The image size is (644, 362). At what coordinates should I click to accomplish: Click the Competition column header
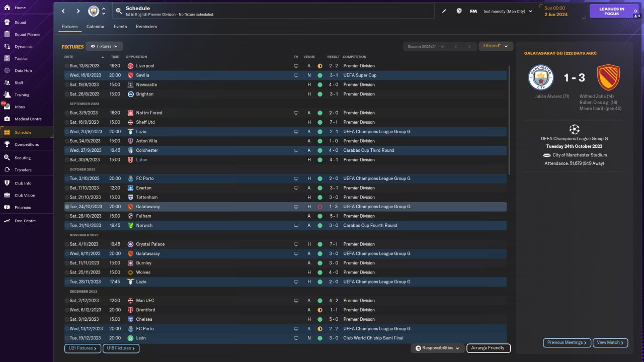[x=355, y=57]
